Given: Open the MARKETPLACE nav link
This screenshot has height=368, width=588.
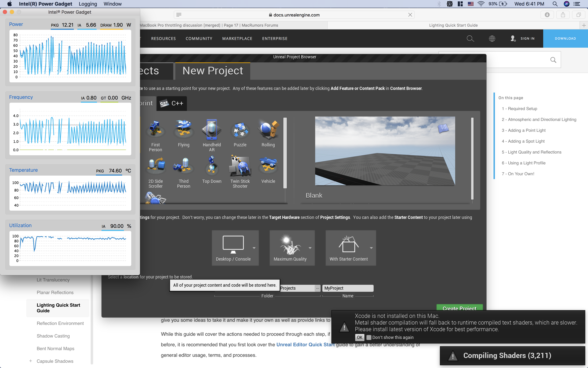Looking at the screenshot, I should (237, 38).
